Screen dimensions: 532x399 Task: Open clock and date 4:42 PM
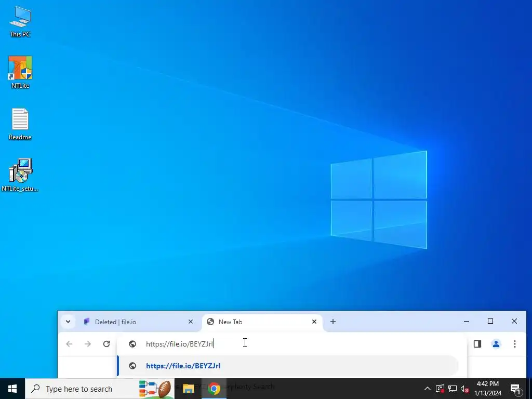pyautogui.click(x=488, y=389)
